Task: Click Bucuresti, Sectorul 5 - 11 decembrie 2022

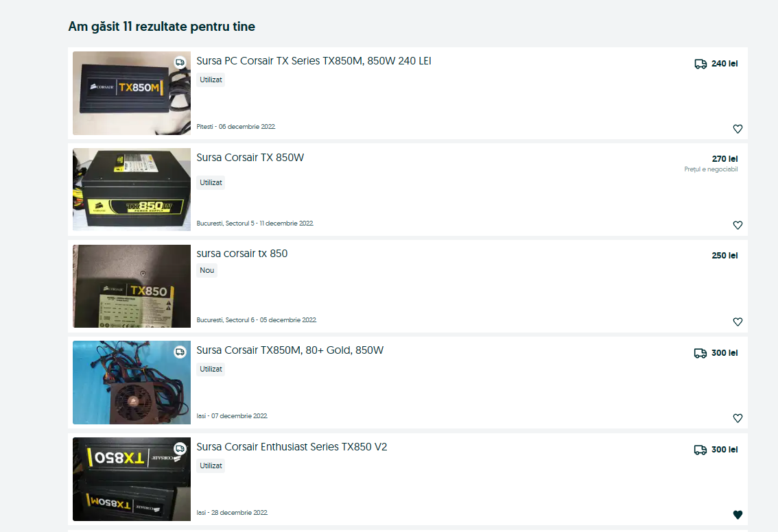Action: 255,223
